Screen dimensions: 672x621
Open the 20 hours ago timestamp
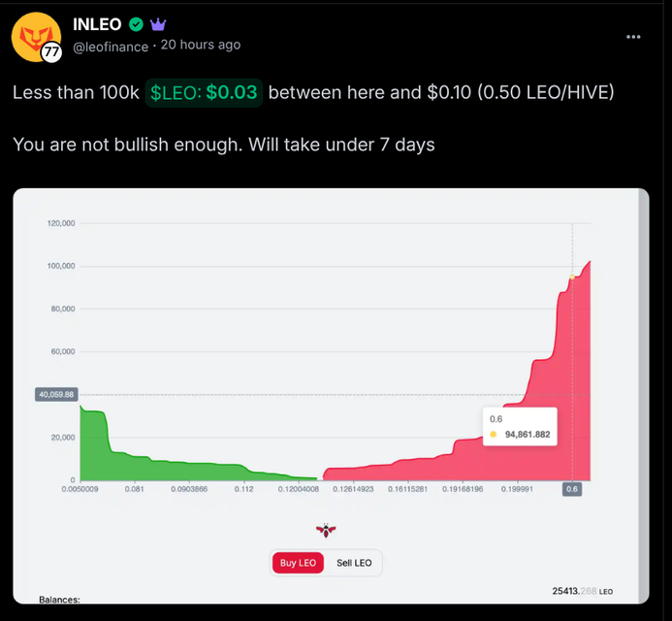click(x=201, y=45)
